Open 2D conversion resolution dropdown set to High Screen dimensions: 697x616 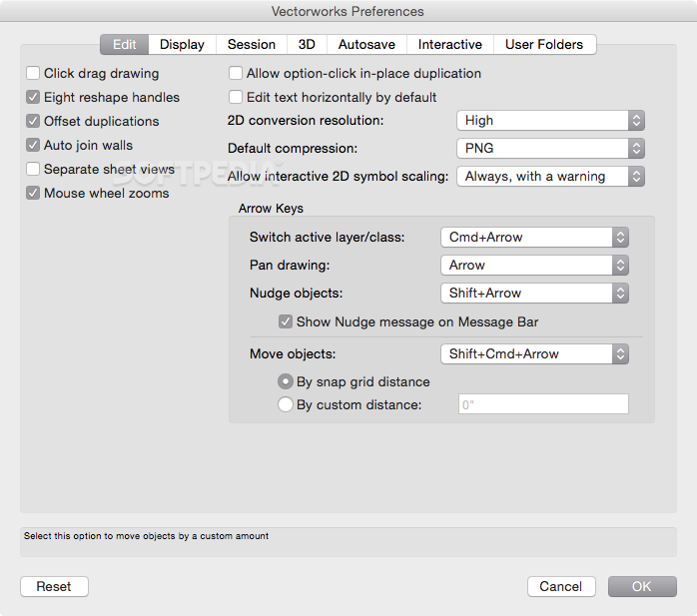550,121
